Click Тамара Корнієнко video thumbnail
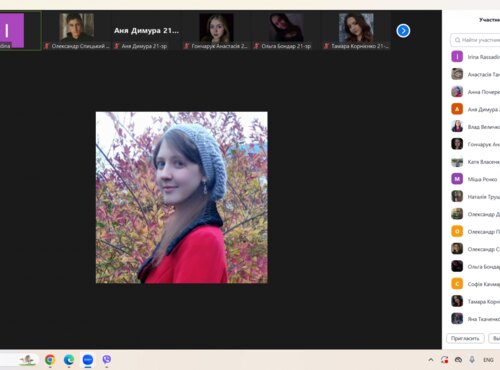 [x=356, y=31]
